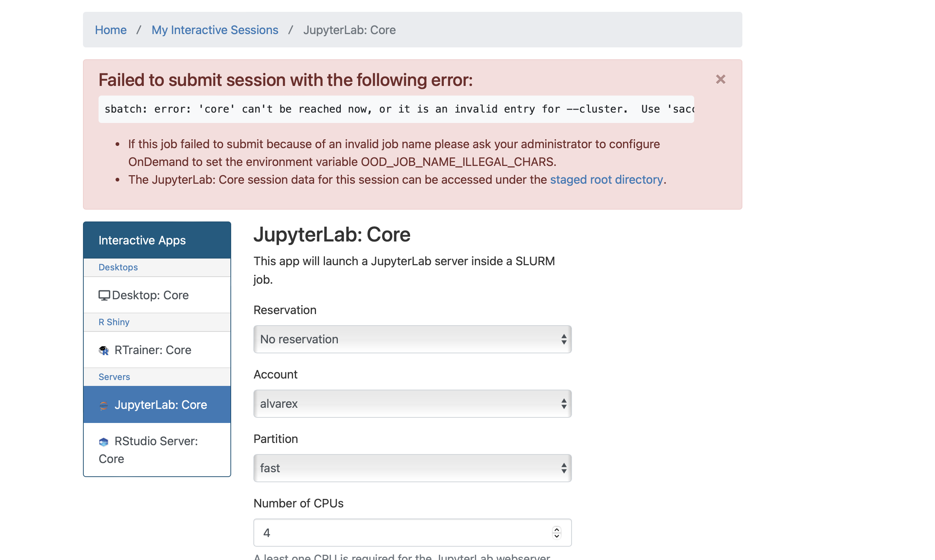Expand the Reservation dropdown
935x560 pixels.
(x=412, y=339)
